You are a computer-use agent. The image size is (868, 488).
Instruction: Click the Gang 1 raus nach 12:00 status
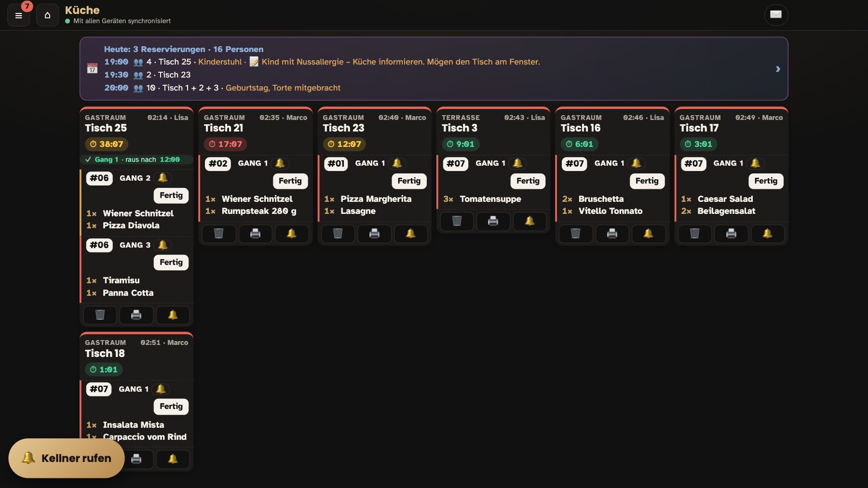[136, 159]
